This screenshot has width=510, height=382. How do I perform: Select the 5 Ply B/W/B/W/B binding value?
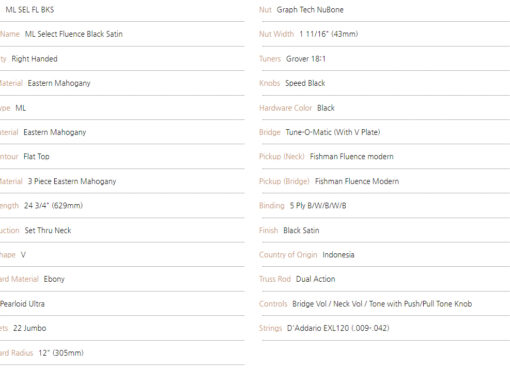pos(318,206)
